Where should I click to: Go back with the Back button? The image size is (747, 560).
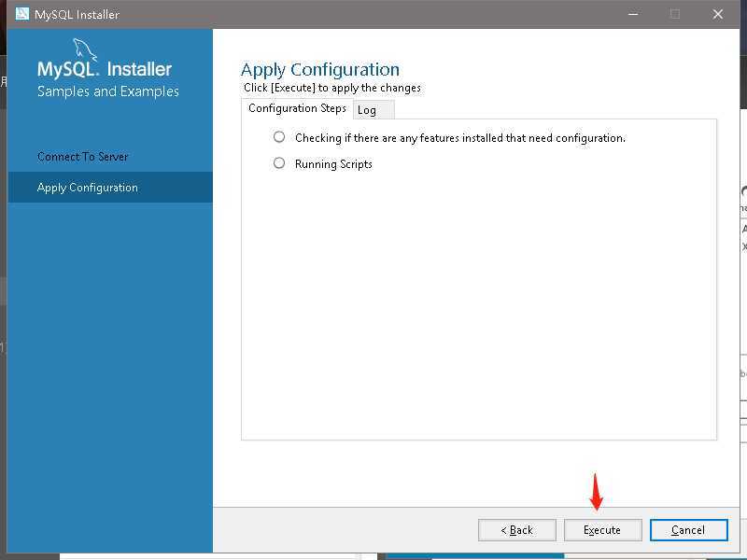(517, 530)
